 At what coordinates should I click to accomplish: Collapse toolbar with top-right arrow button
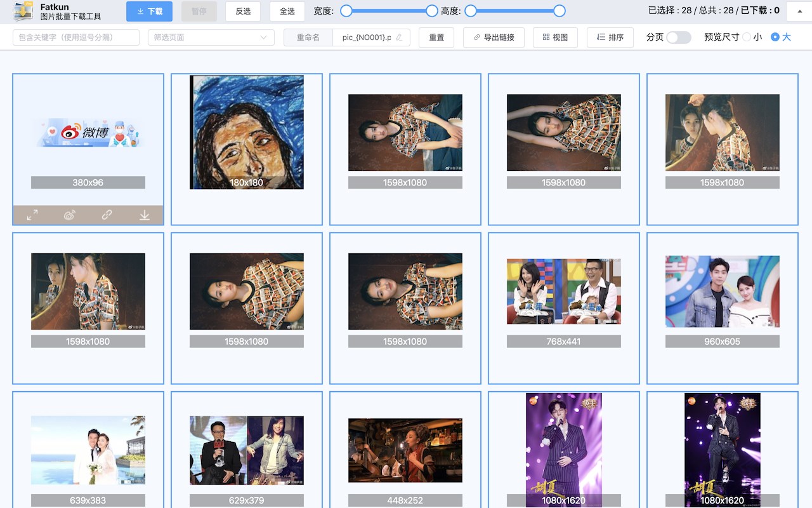click(799, 11)
